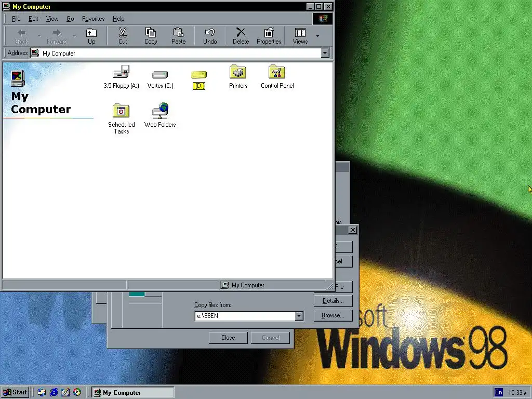Minimize the My Computer window
Image resolution: width=532 pixels, height=399 pixels.
point(310,6)
